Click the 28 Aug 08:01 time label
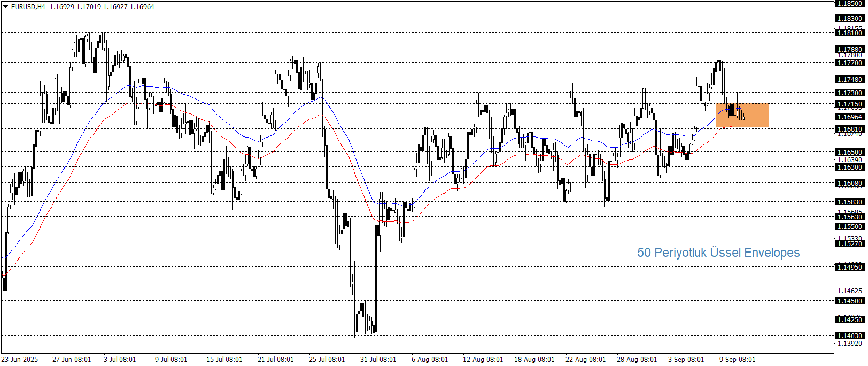Image resolution: width=868 pixels, height=366 pixels. 637,359
